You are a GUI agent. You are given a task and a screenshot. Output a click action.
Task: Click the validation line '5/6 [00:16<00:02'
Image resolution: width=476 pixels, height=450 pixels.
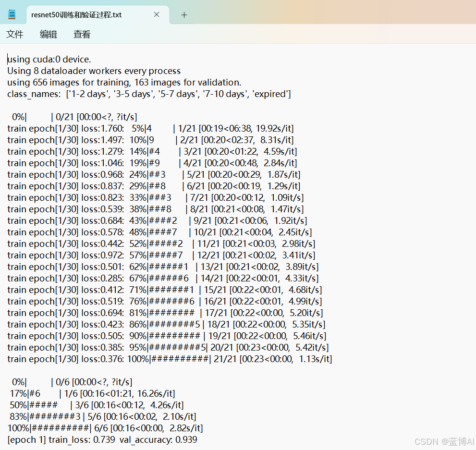103,416
